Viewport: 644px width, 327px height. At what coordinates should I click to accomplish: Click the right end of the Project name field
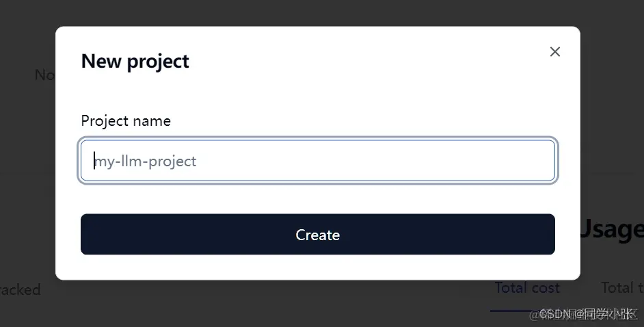click(547, 161)
